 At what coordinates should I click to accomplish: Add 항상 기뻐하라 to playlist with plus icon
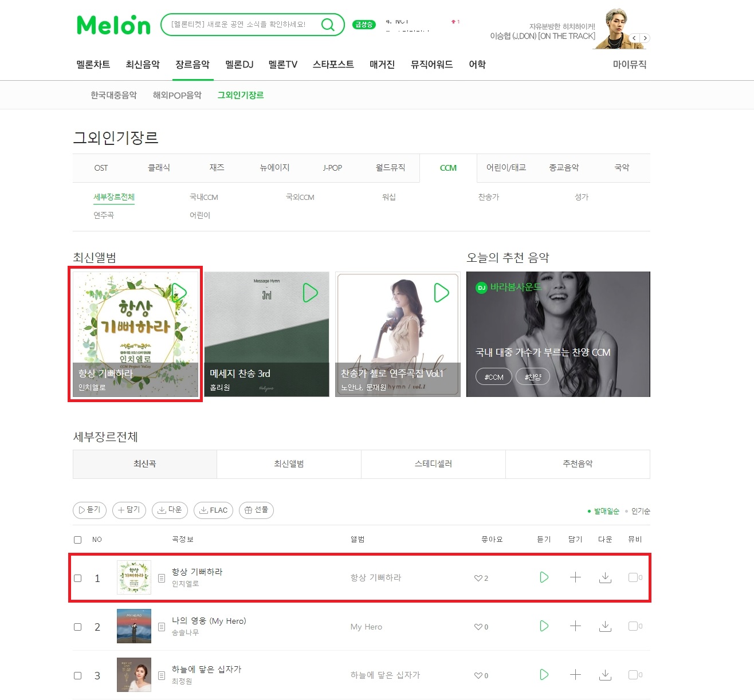click(x=575, y=577)
